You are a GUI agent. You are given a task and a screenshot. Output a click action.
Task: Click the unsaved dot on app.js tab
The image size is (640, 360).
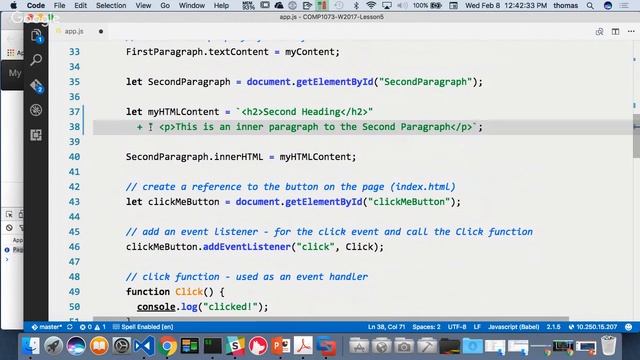(101, 31)
